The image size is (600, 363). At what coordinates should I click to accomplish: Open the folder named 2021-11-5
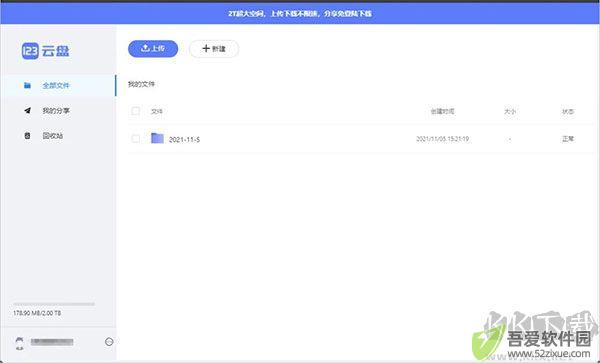pyautogui.click(x=184, y=140)
